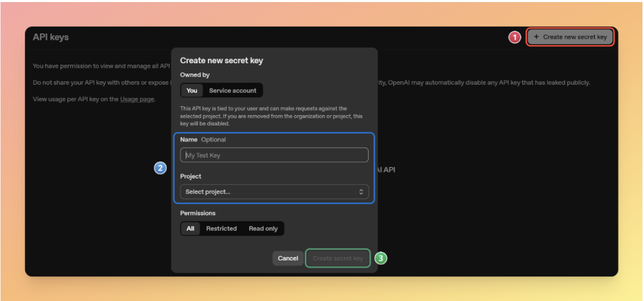Viewport: 644px width, 301px height.
Task: Choose 'All' permissions level
Action: click(190, 229)
